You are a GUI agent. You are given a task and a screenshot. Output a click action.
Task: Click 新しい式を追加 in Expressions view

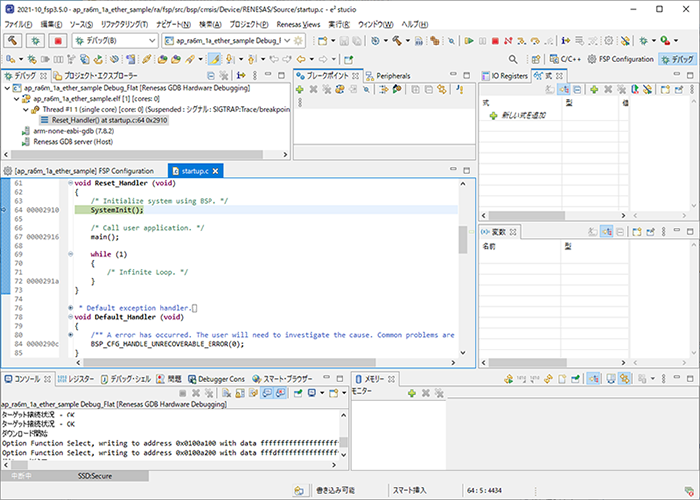[523, 115]
